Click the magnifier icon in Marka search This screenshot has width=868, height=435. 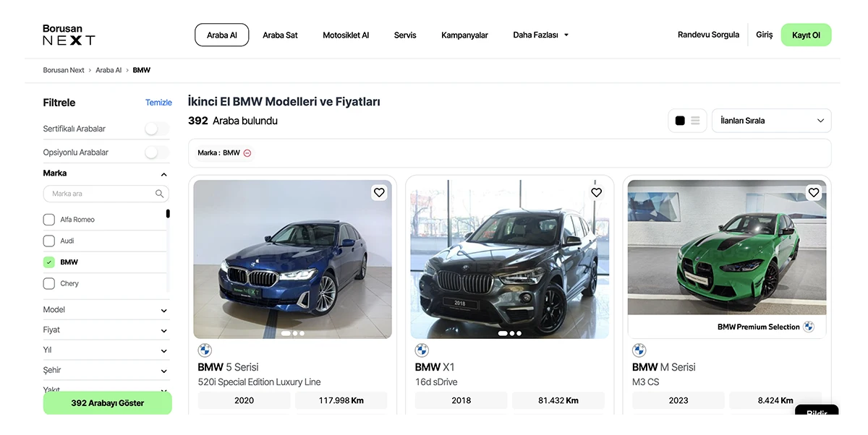tap(159, 194)
